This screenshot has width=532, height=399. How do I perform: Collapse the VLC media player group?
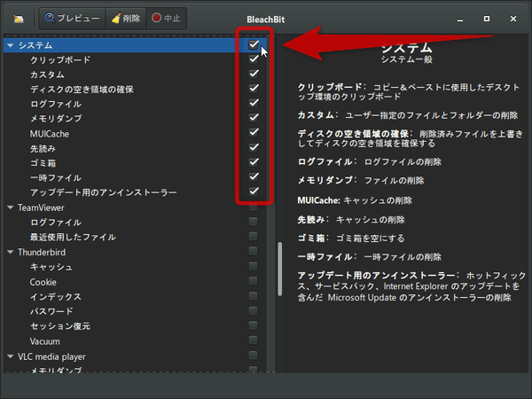pyautogui.click(x=10, y=356)
